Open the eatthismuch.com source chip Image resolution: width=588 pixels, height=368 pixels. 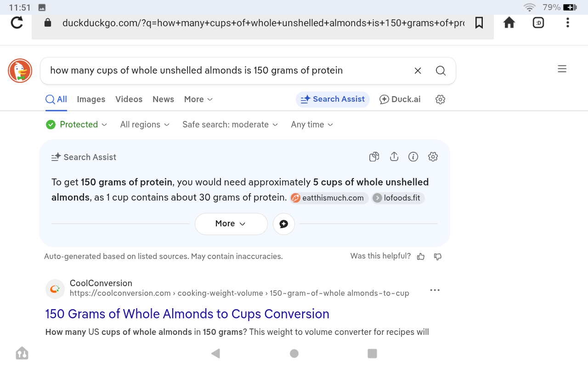tap(329, 198)
